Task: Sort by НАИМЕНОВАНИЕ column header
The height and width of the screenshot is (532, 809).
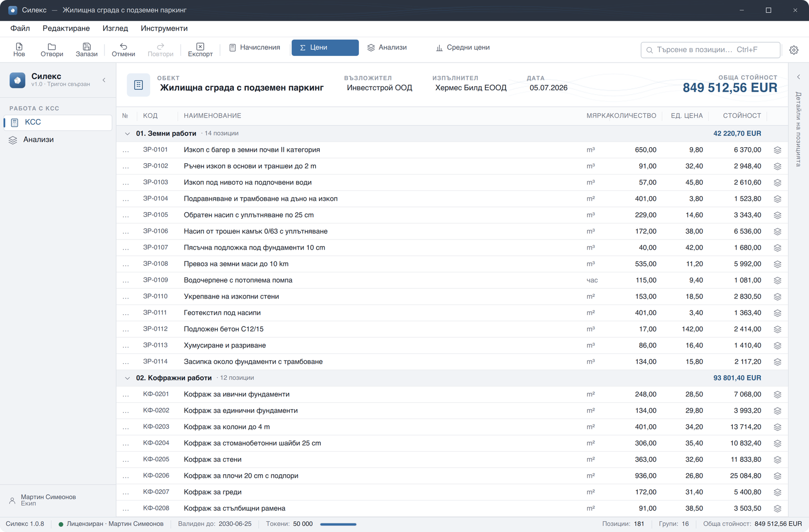Action: point(213,116)
